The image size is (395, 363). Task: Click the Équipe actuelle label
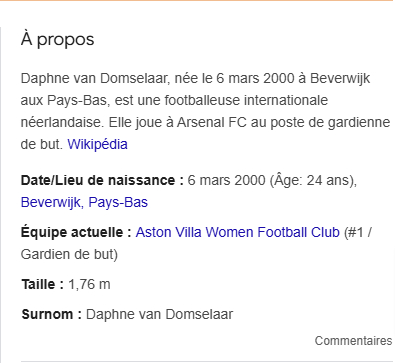tap(76, 232)
